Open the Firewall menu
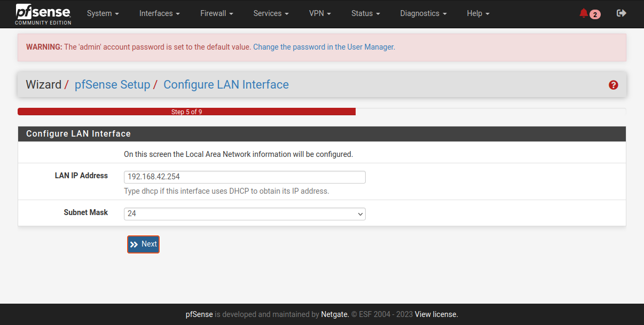 (x=216, y=13)
